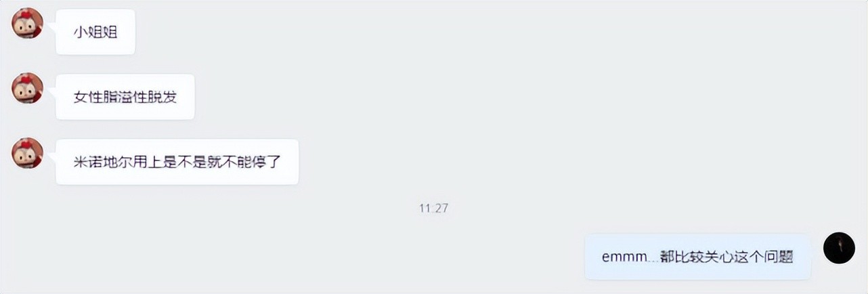Select the "米诺地尔用上是不是就不能停了" message bubble
Viewport: 868px width, 294px height.
177,162
